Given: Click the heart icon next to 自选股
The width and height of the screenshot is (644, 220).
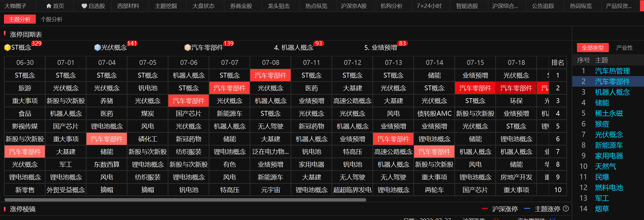Looking at the screenshot, I should [84, 6].
